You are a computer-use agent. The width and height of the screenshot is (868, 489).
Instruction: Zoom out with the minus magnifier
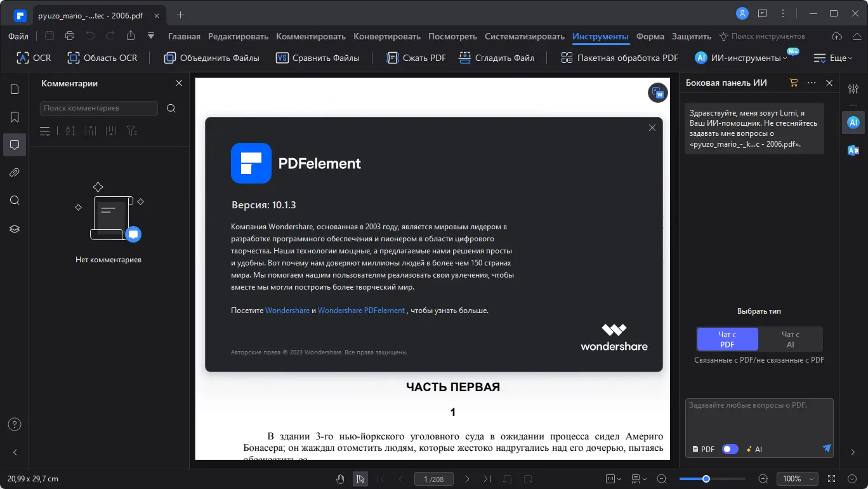[x=662, y=479]
